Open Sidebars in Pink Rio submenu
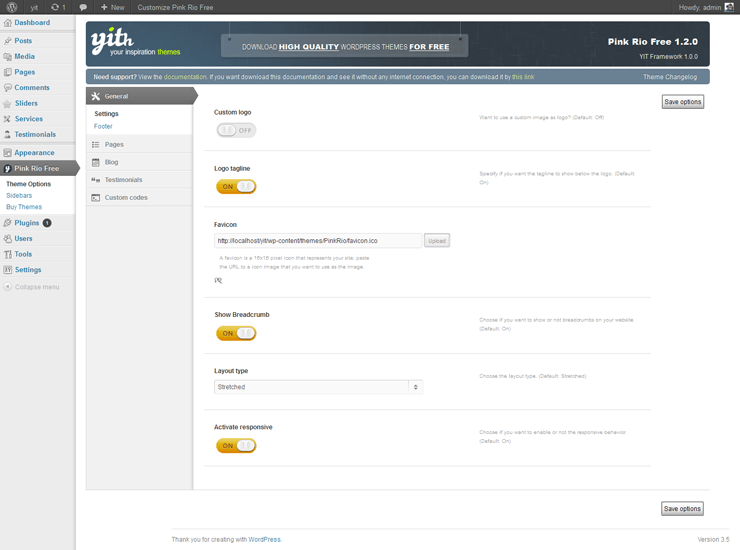The width and height of the screenshot is (740, 550). [19, 195]
